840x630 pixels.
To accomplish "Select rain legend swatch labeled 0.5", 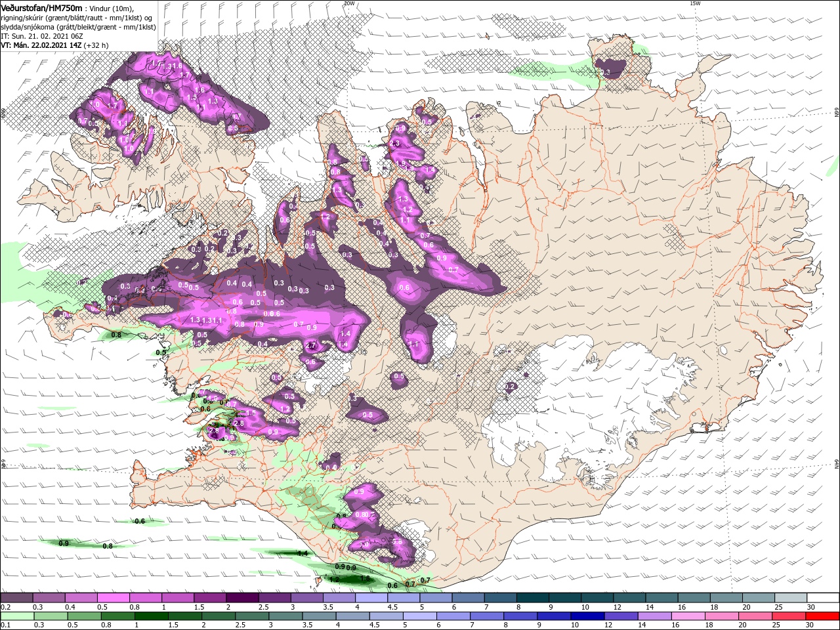I will click(85, 616).
